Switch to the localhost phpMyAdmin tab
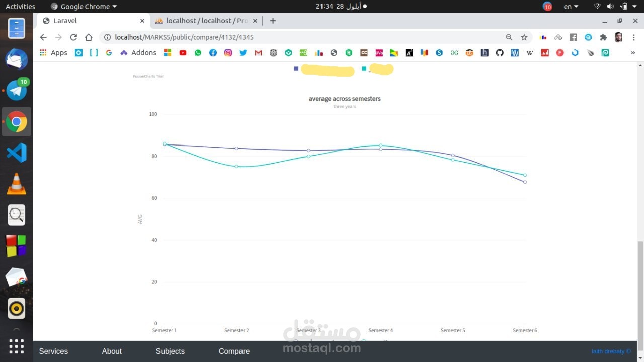This screenshot has width=644, height=362. (206, 21)
